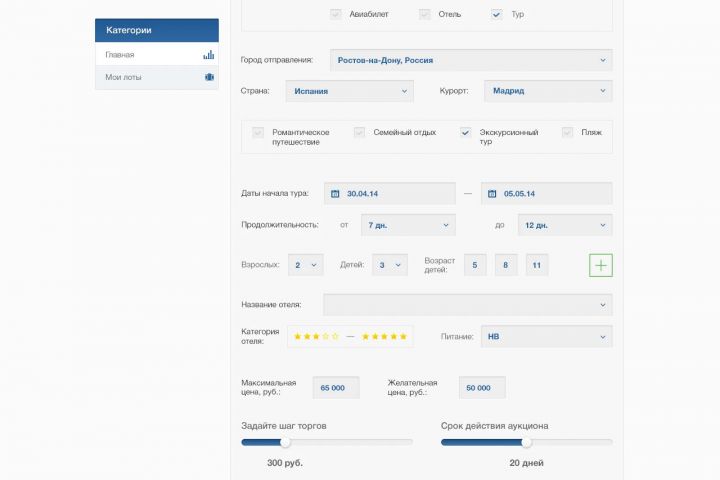Check the Авиабилет checkbox

point(336,14)
